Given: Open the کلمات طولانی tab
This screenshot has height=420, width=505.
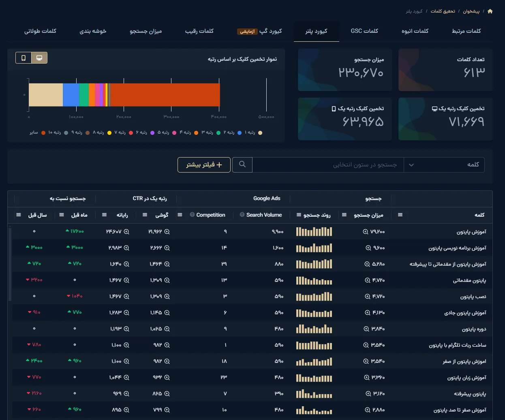Looking at the screenshot, I should coord(40,31).
